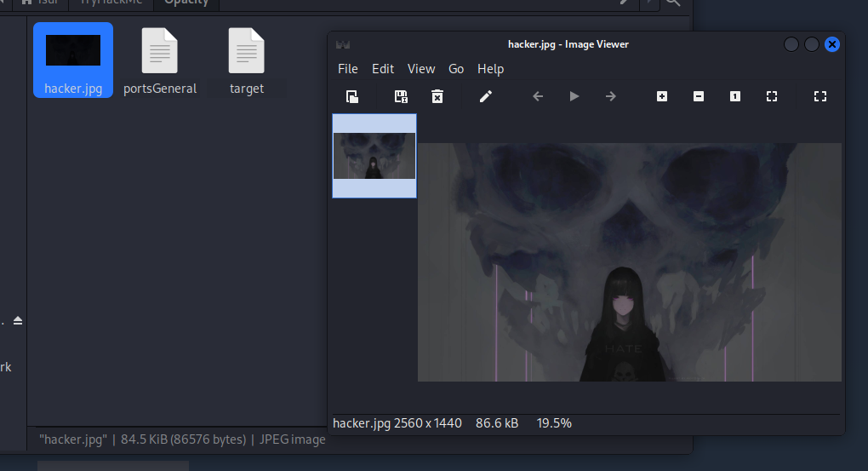Select the skull thumbnail in the sidebar
Screen dimensions: 868x471
click(374, 156)
